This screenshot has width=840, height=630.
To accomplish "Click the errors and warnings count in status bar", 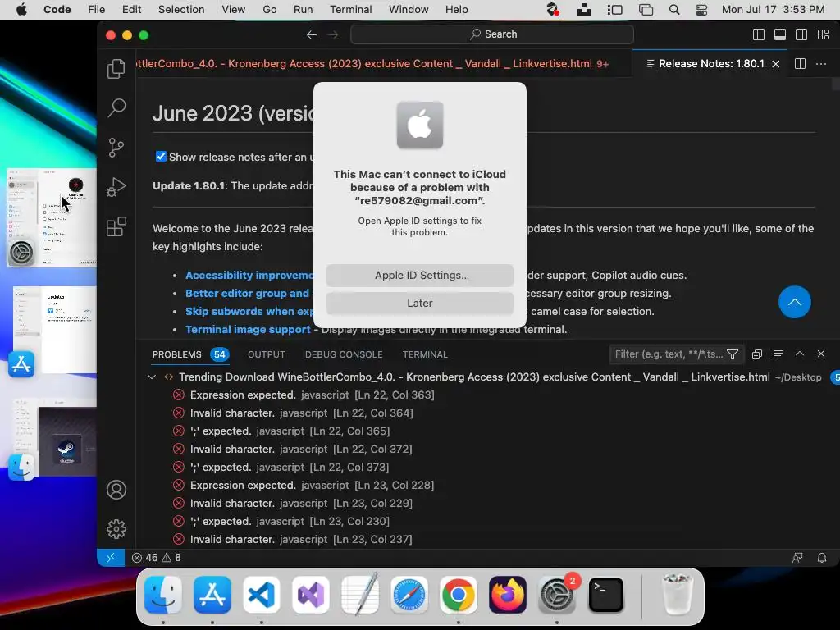I will (157, 558).
